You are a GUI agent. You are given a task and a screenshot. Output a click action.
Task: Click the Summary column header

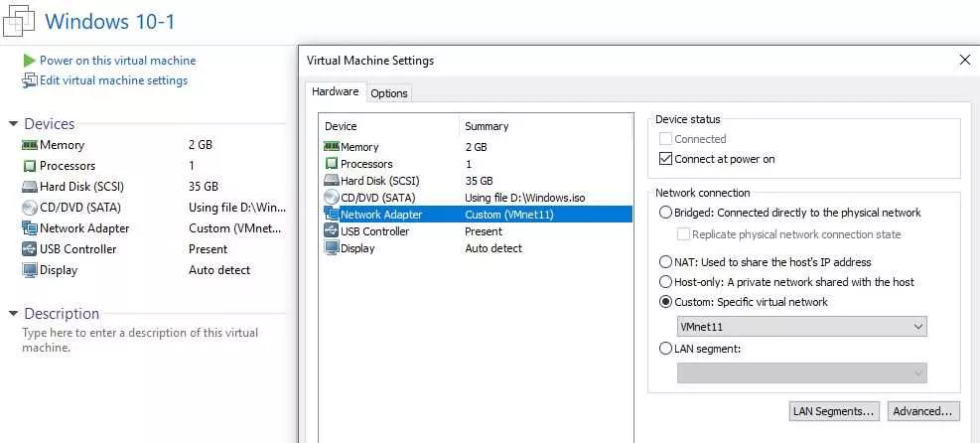[x=487, y=126]
